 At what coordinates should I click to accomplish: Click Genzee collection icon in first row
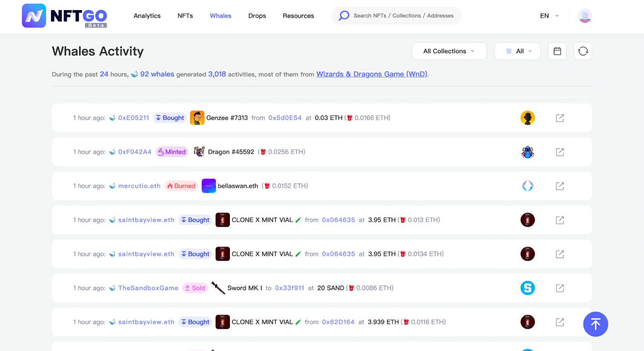[x=528, y=118]
